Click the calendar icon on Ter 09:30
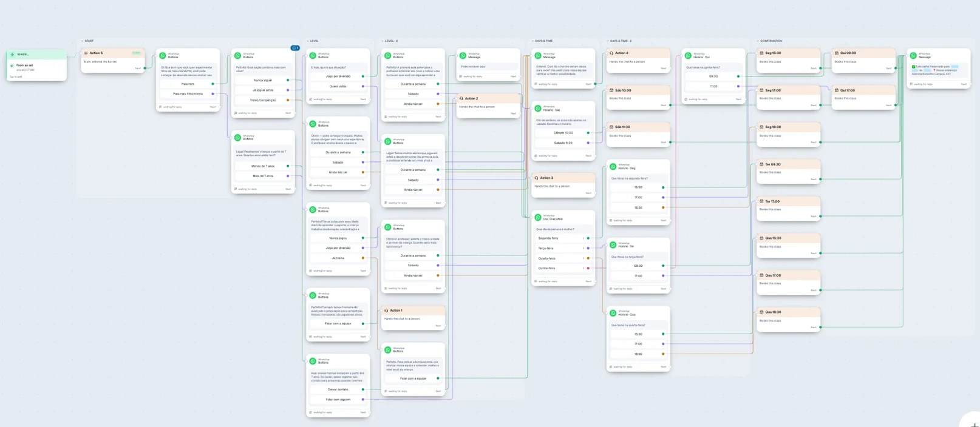This screenshot has width=980, height=427. (x=761, y=164)
